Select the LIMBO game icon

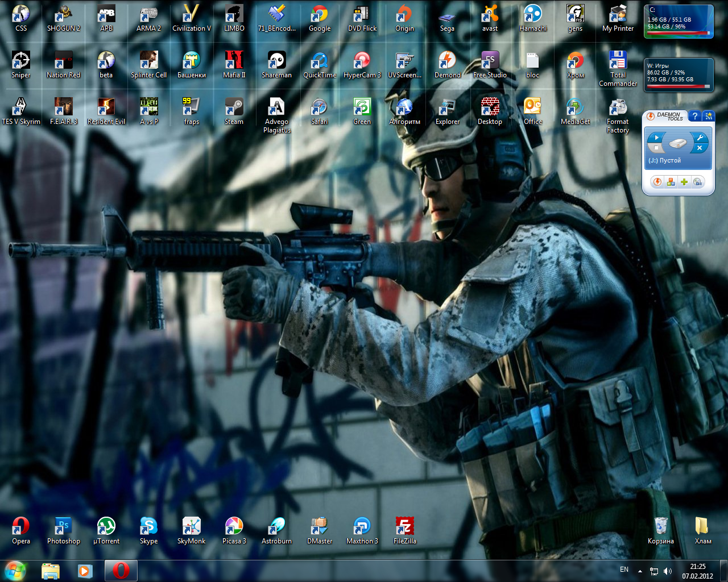234,18
